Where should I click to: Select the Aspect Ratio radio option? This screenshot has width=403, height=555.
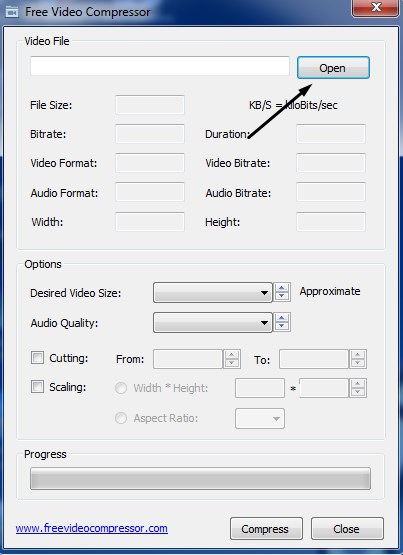coord(121,418)
